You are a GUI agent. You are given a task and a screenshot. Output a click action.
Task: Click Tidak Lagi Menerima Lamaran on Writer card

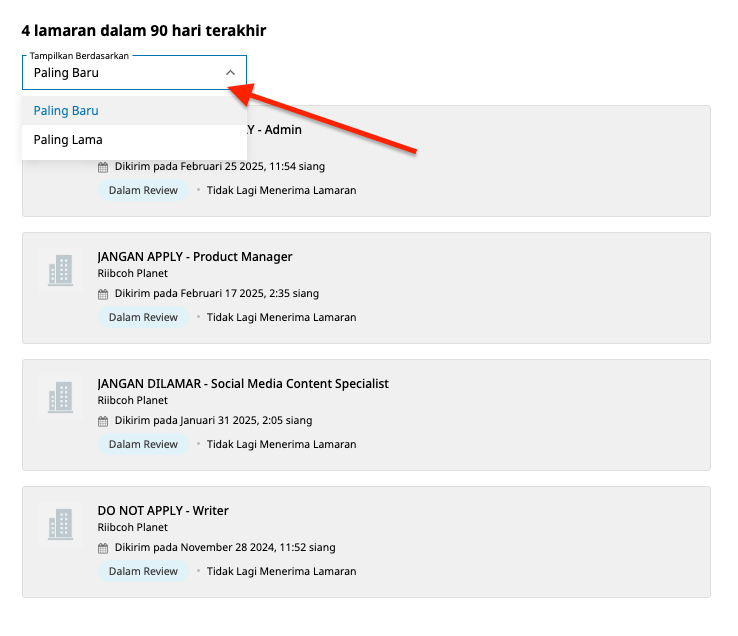tap(281, 572)
